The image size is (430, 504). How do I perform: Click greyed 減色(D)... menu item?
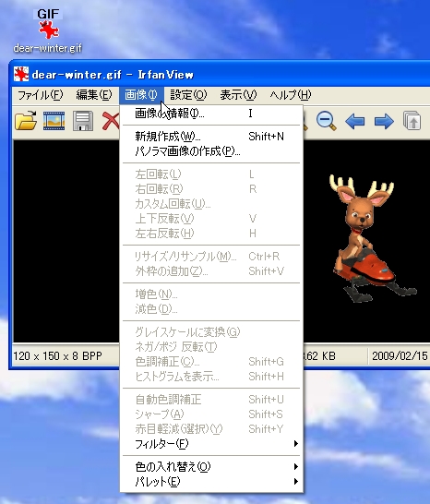click(x=211, y=309)
